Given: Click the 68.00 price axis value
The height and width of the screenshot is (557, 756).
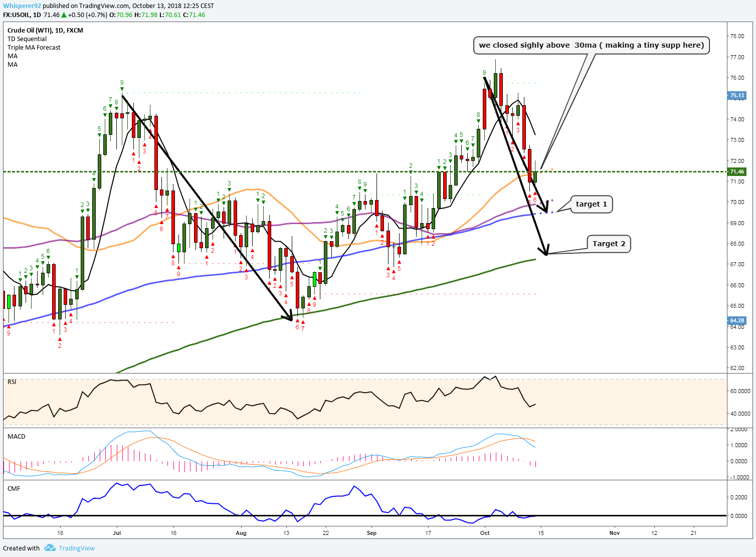Looking at the screenshot, I should (x=737, y=244).
